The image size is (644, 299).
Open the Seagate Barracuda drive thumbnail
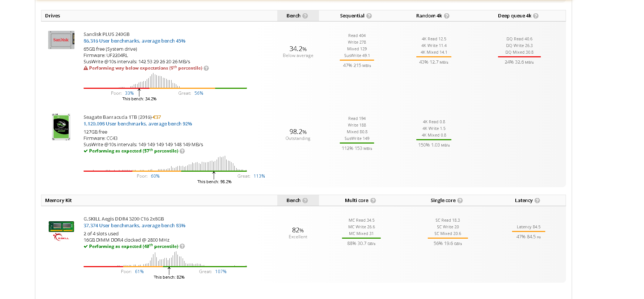point(61,127)
